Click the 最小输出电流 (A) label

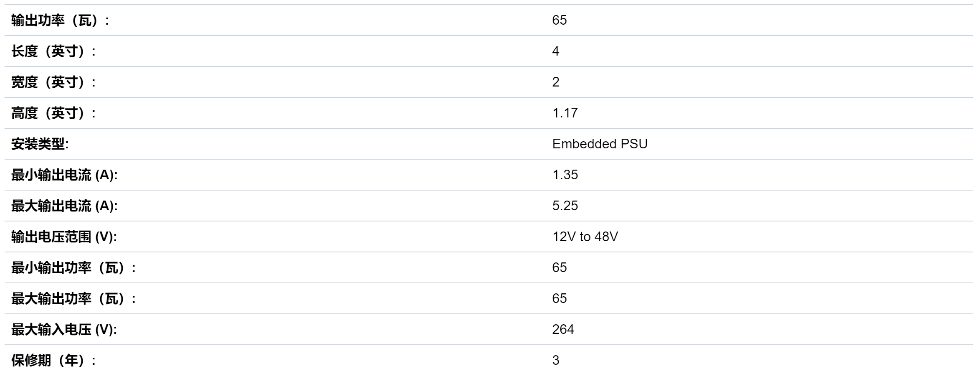[x=64, y=175]
